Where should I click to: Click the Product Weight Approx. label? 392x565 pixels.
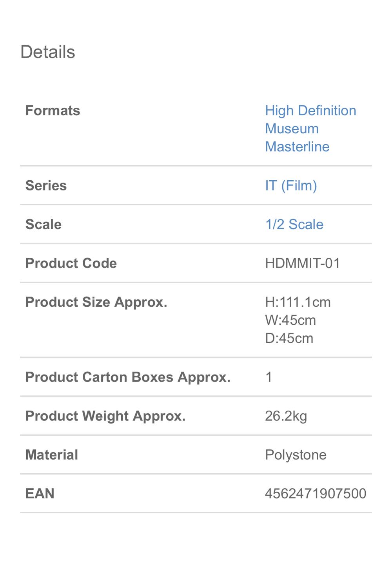tap(105, 416)
